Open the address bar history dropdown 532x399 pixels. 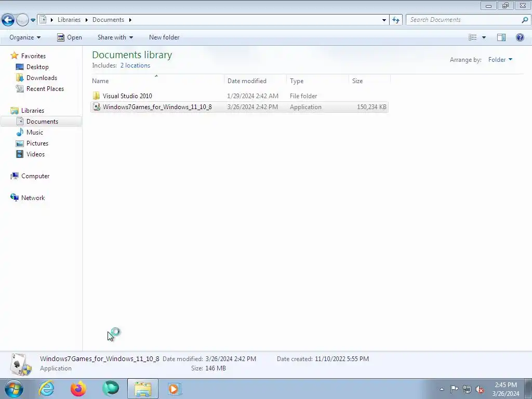pyautogui.click(x=384, y=20)
